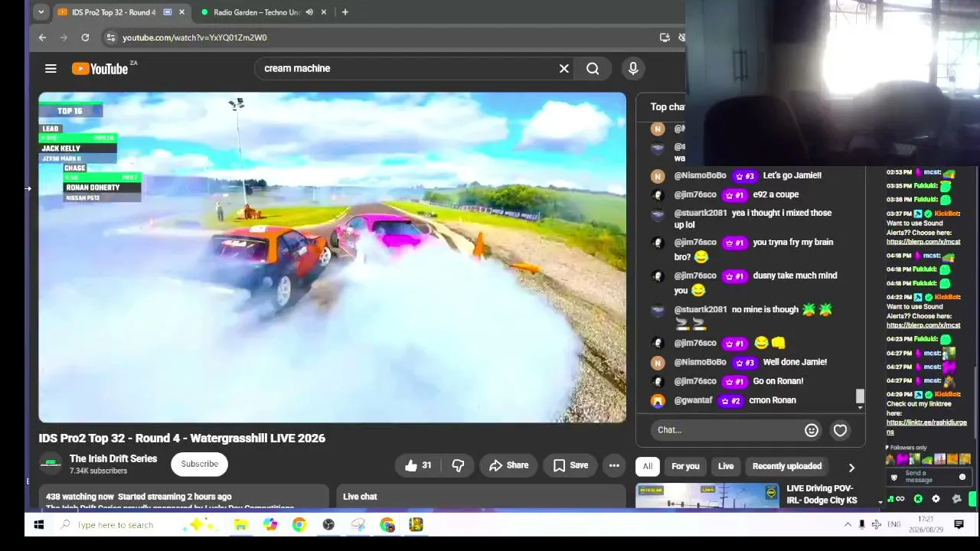
Task: Click the 'Live chat' section heading
Action: pyautogui.click(x=360, y=497)
